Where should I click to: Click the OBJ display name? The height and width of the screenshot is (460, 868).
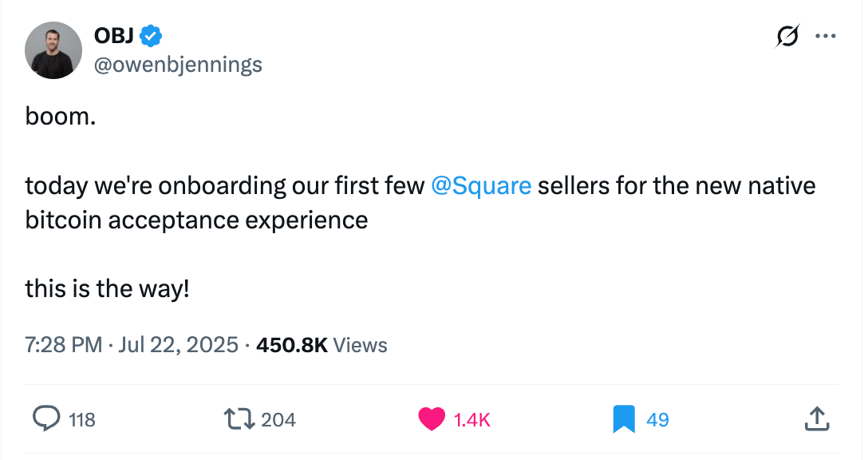tap(113, 36)
